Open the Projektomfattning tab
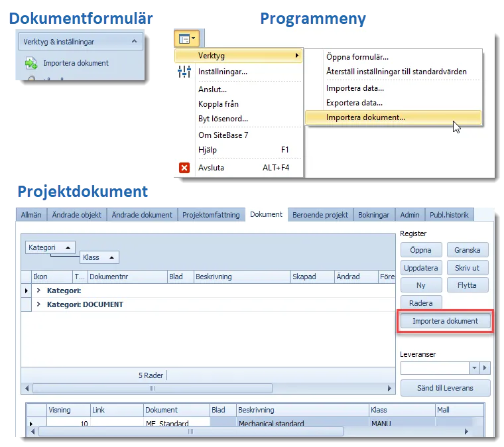Image resolution: width=504 pixels, height=447 pixels. click(x=211, y=215)
